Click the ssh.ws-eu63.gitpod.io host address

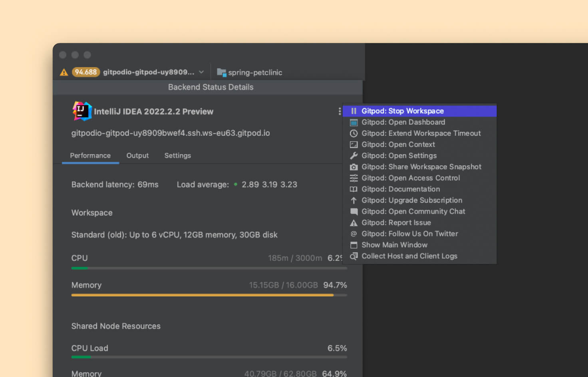coord(171,133)
